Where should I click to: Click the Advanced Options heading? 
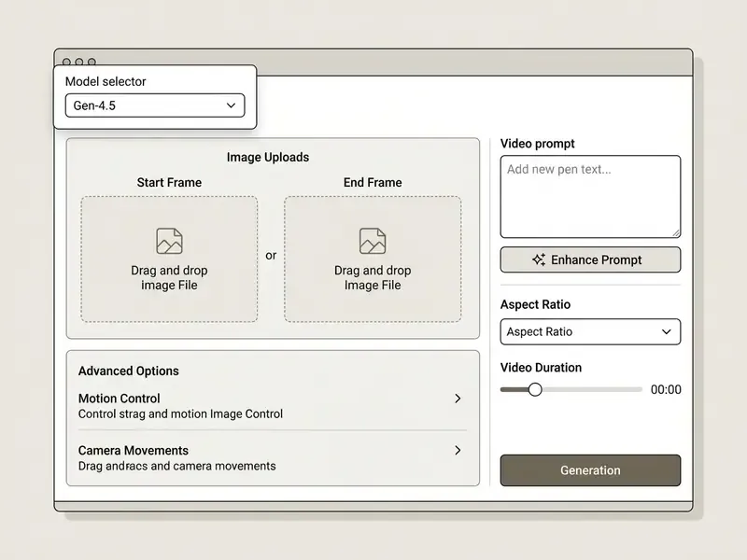(129, 371)
